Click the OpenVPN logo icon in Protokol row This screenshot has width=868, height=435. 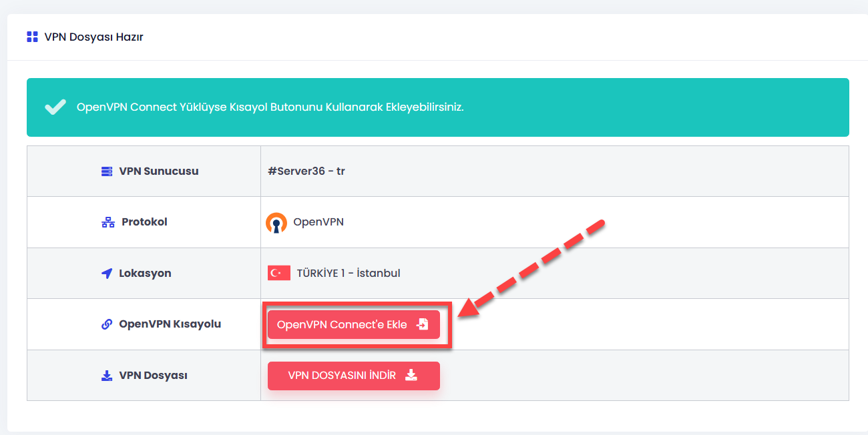pos(276,223)
